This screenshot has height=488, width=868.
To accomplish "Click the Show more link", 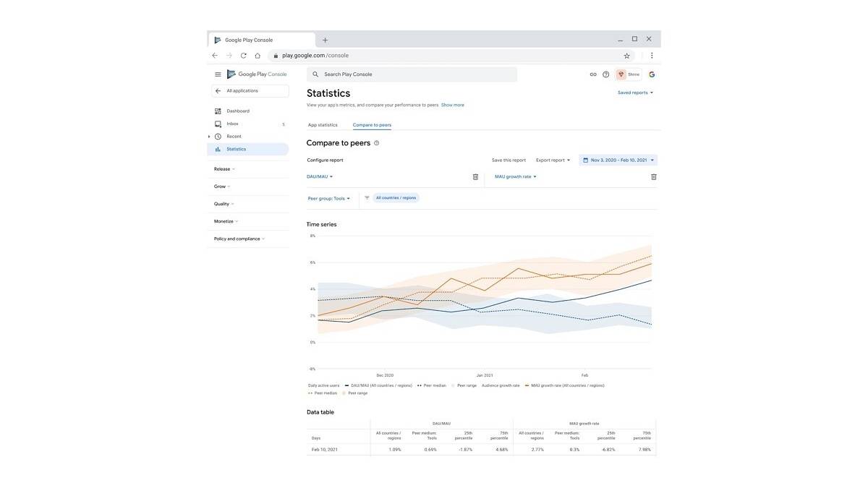I will (453, 105).
